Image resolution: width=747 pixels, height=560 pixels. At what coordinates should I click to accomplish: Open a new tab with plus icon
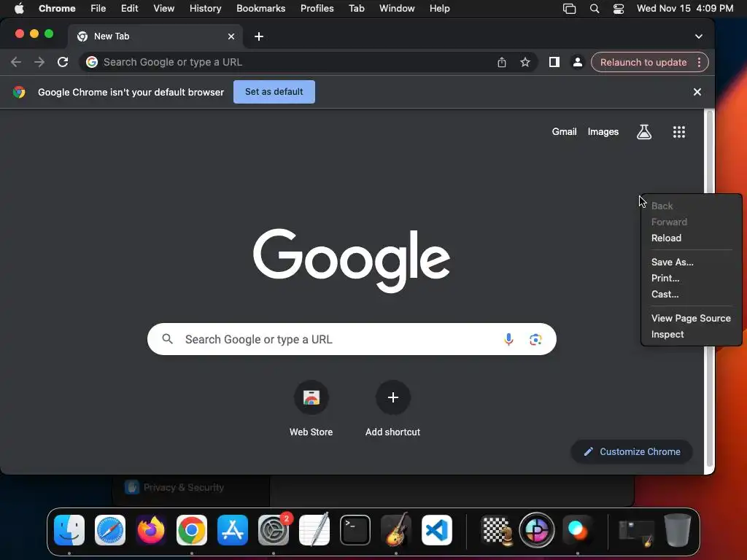click(x=259, y=36)
